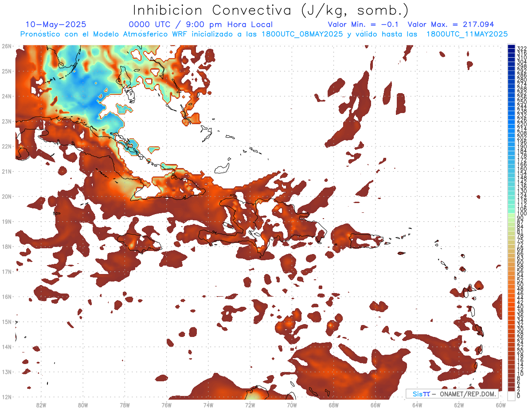
Task: Click the '220' value on the colorbar
Action: pyautogui.click(x=521, y=124)
